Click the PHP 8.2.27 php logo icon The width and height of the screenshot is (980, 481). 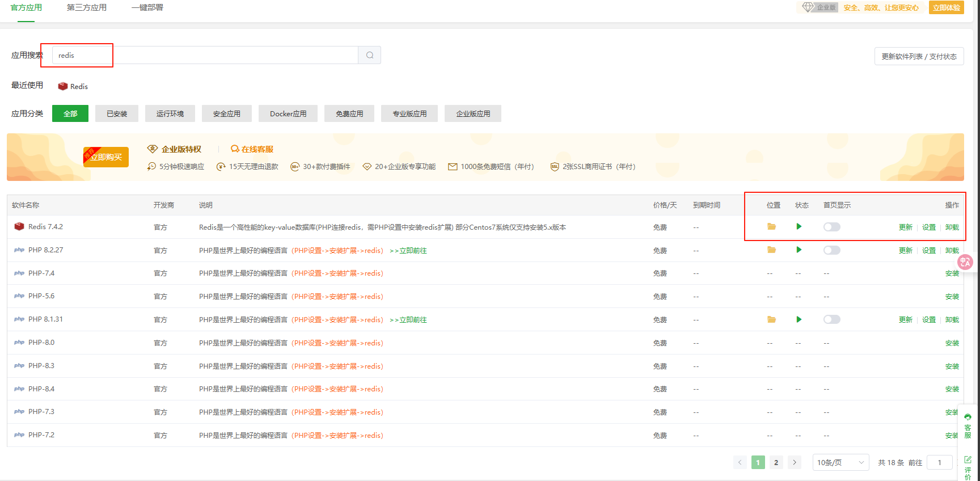pyautogui.click(x=19, y=250)
